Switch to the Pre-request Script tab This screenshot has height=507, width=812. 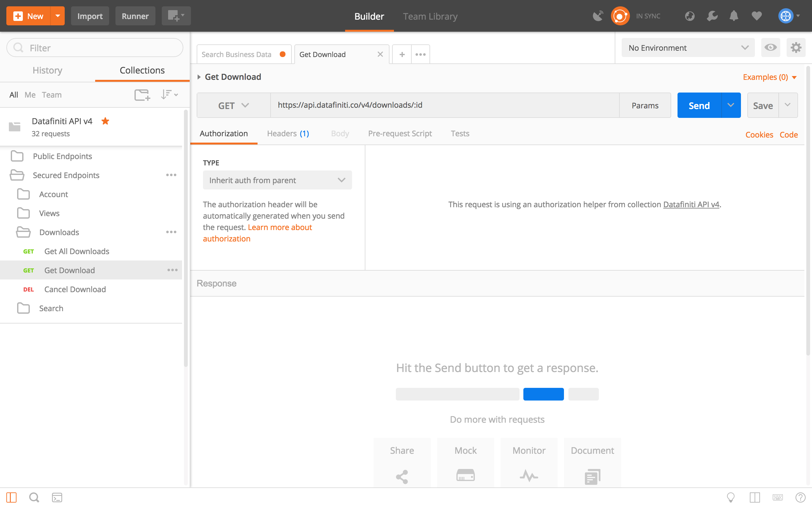(x=400, y=133)
